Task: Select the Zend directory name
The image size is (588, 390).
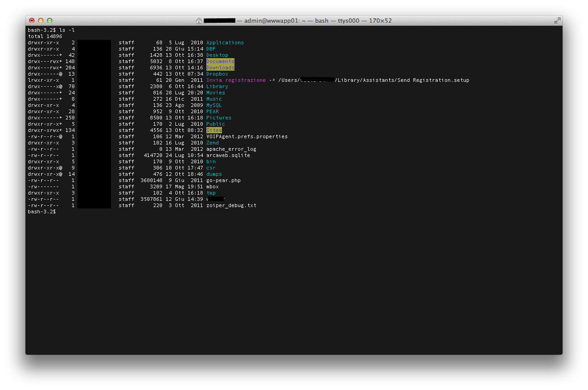Action: pos(213,143)
